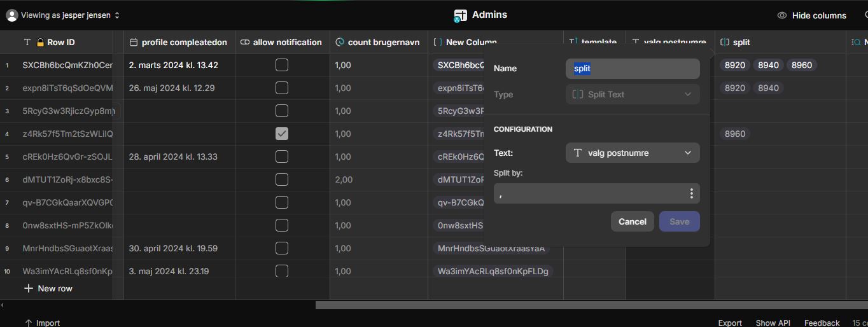
Task: Uncheck allow notification checkbox in row 4
Action: tap(282, 134)
